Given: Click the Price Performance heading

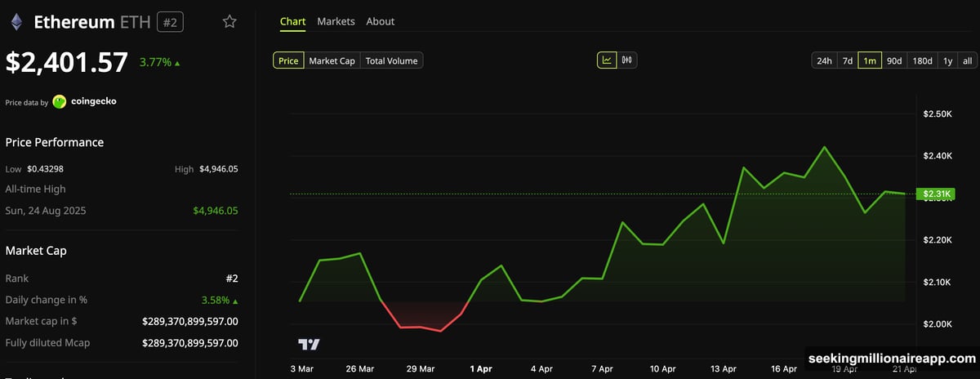Looking at the screenshot, I should click(x=55, y=142).
